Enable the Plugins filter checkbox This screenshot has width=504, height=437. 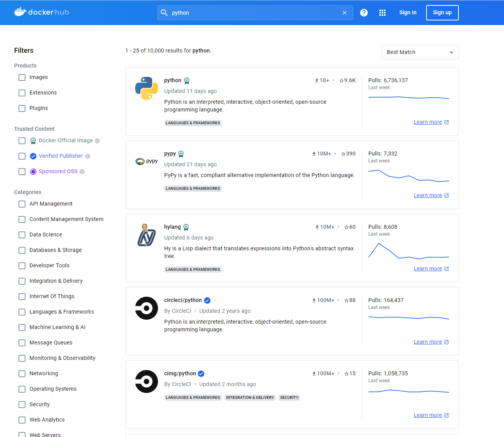[22, 108]
